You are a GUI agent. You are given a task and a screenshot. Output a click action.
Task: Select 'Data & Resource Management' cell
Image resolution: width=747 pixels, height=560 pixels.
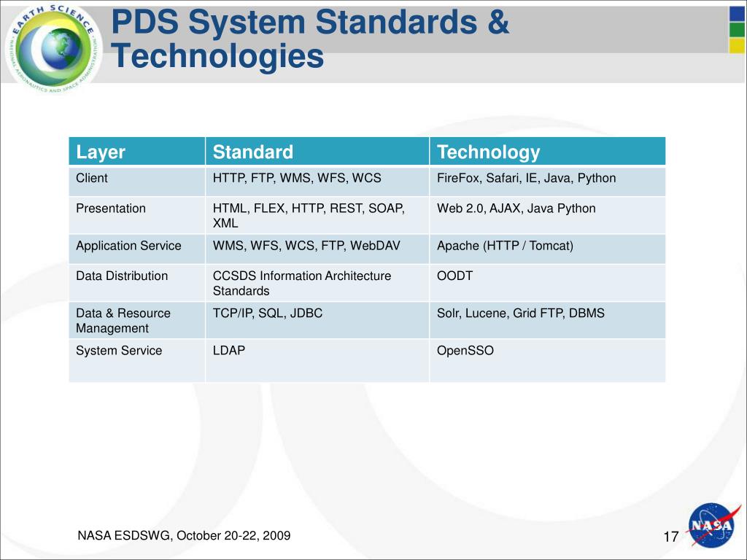pos(137,320)
